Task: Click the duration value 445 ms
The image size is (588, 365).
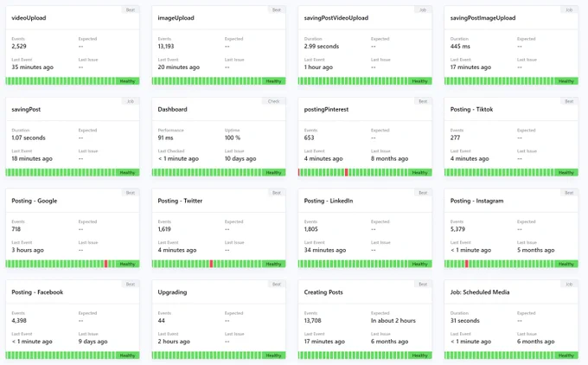Action: 460,47
